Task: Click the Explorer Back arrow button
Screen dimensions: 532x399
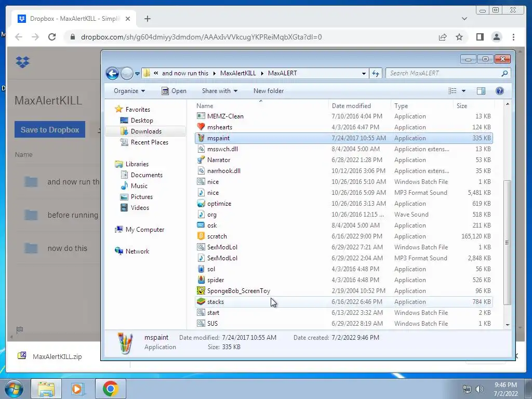Action: 112,73
